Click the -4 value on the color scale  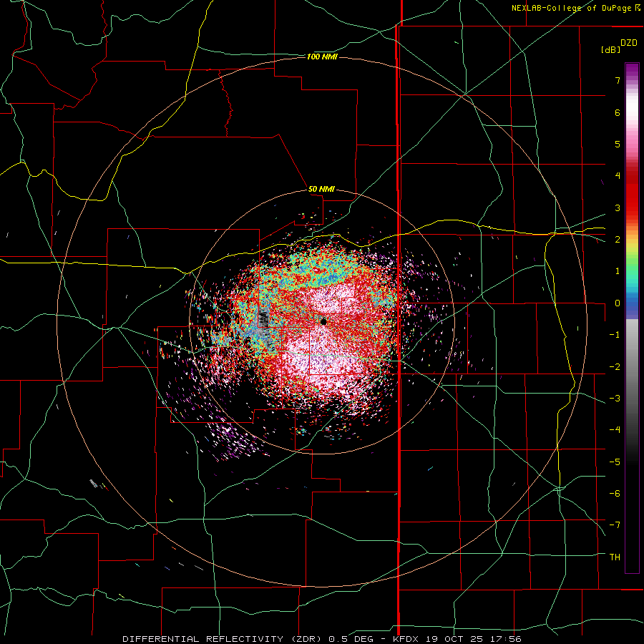(615, 430)
